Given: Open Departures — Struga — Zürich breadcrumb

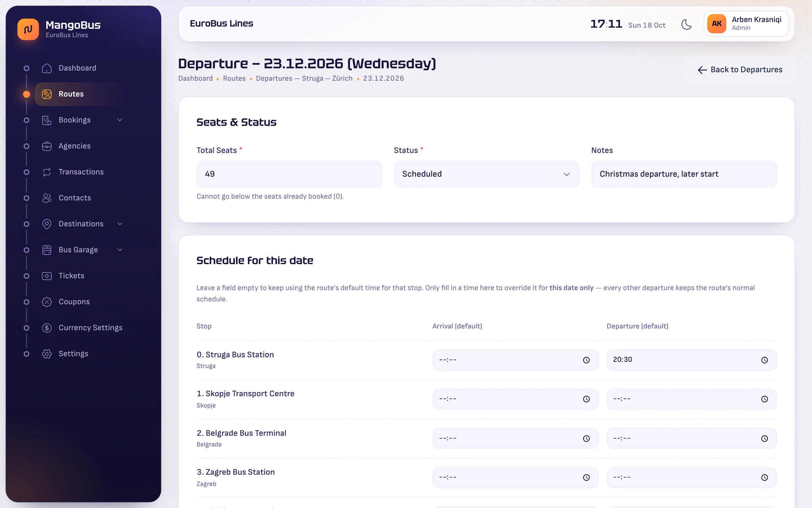Looking at the screenshot, I should [304, 78].
